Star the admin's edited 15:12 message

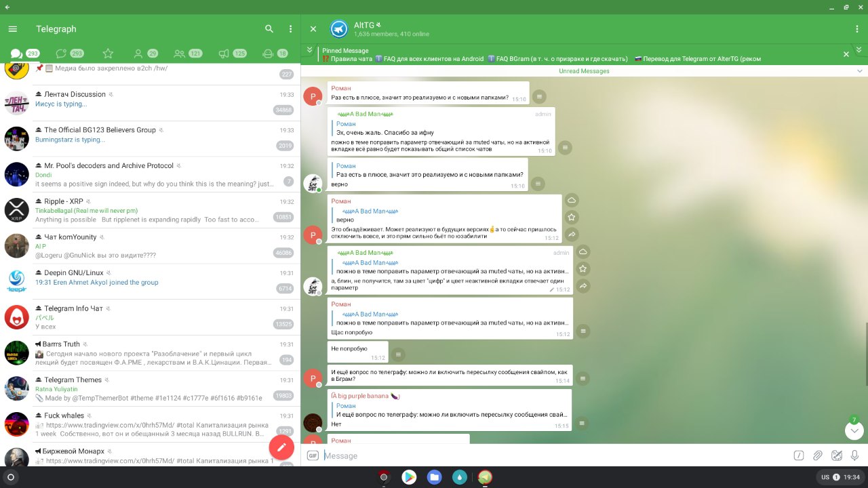point(583,269)
